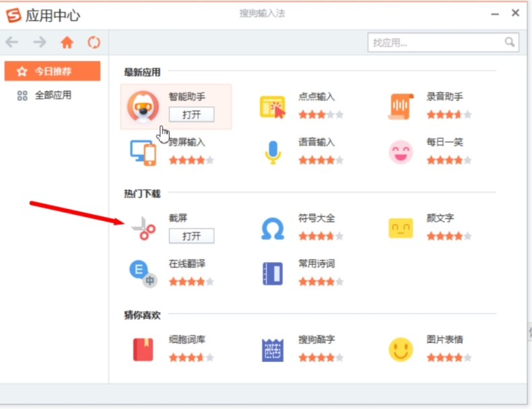
Task: Click the 常用诗词 app name
Action: tap(317, 263)
